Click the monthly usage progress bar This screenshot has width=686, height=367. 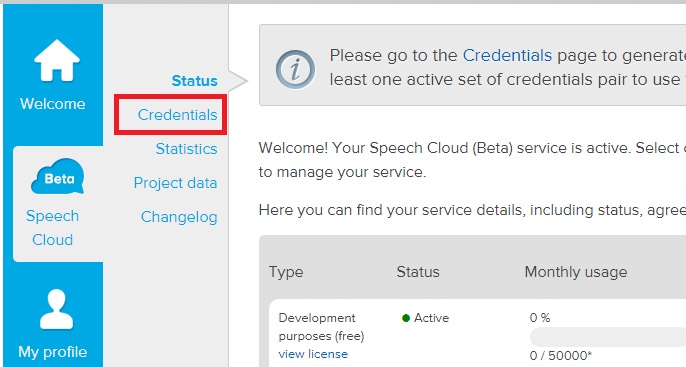click(608, 337)
